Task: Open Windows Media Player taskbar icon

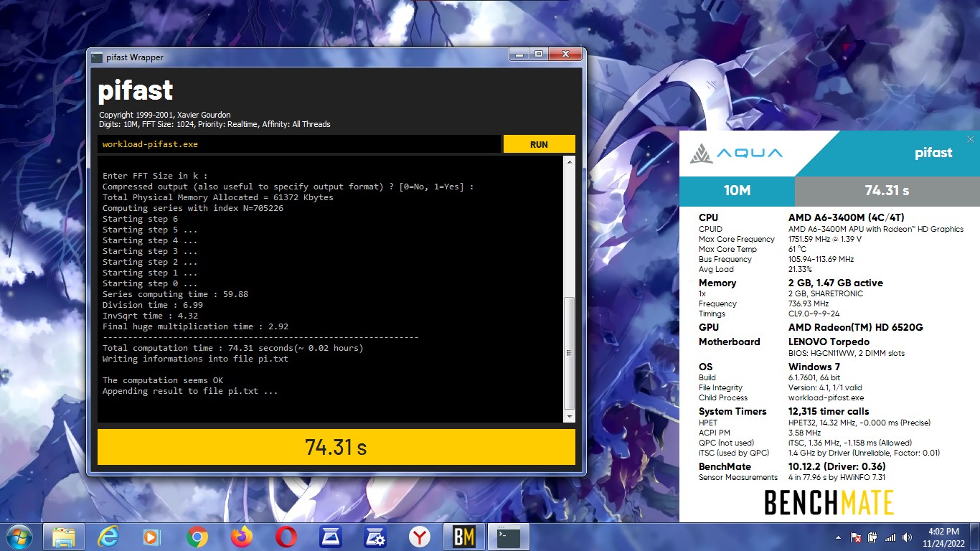Action: click(x=151, y=537)
